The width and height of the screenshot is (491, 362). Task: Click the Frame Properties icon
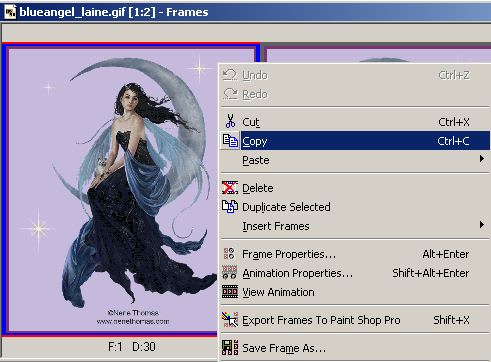(x=229, y=254)
